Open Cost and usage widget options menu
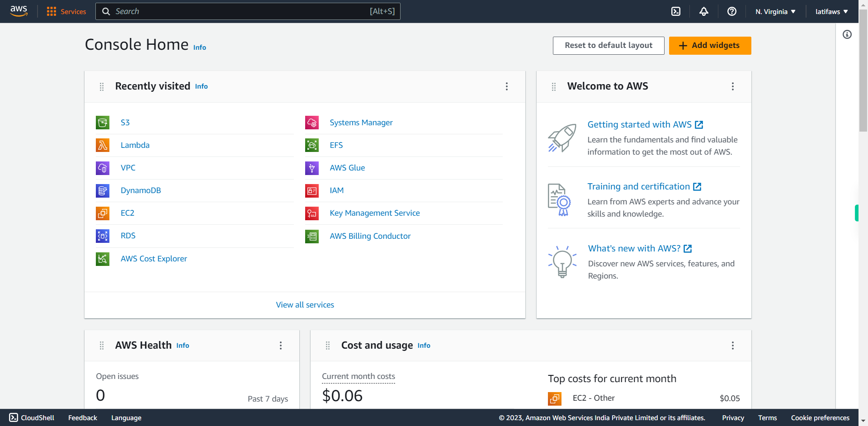This screenshot has width=868, height=426. (x=733, y=346)
